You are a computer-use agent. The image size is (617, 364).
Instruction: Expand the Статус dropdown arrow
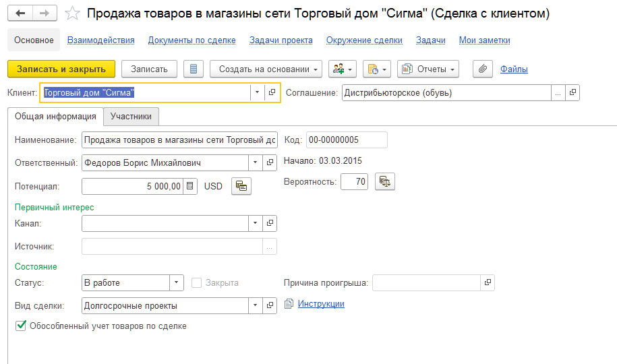click(x=176, y=282)
